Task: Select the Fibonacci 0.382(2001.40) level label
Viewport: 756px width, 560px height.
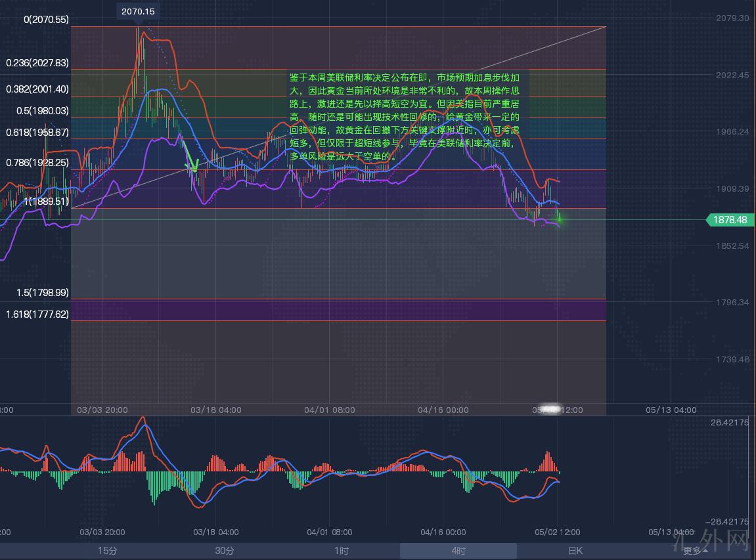Action: [x=37, y=89]
